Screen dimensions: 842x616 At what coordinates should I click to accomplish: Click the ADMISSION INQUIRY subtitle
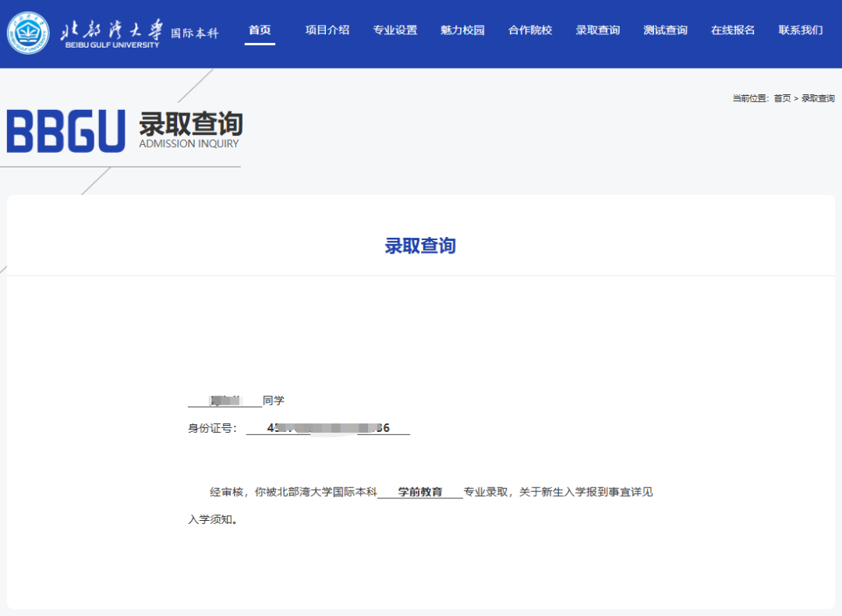pos(189,144)
